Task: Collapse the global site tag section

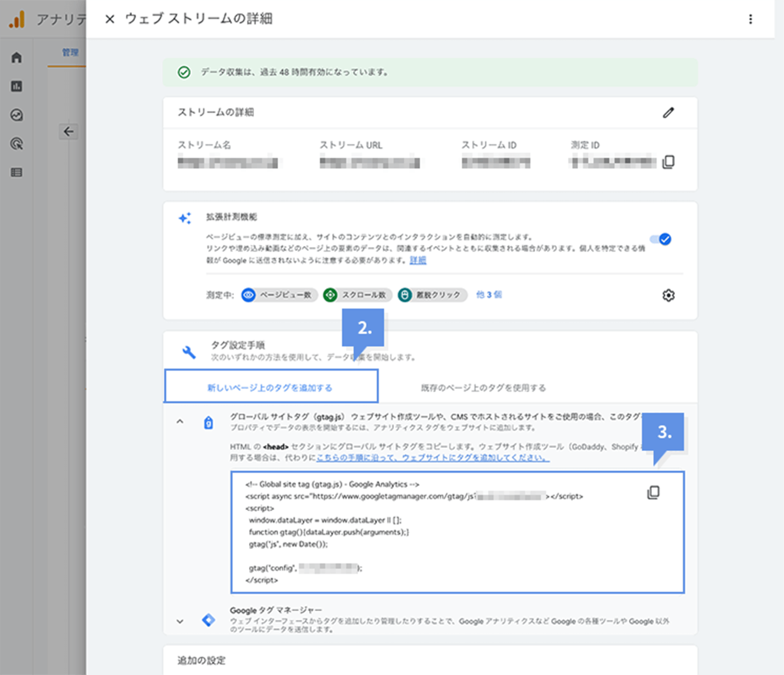Action: 180,422
